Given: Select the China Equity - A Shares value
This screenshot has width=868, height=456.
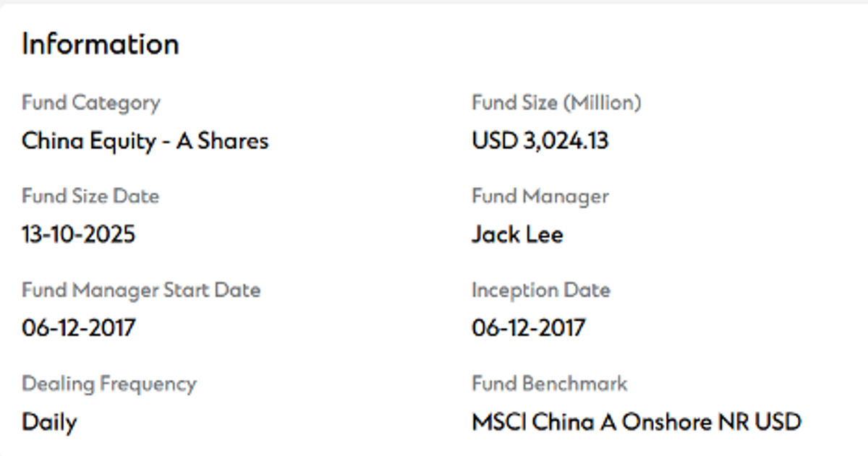Looking at the screenshot, I should coord(145,140).
